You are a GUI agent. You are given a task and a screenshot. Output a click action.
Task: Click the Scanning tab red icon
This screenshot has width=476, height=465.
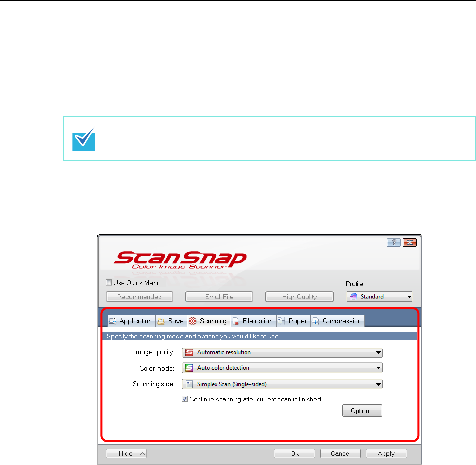(x=193, y=321)
